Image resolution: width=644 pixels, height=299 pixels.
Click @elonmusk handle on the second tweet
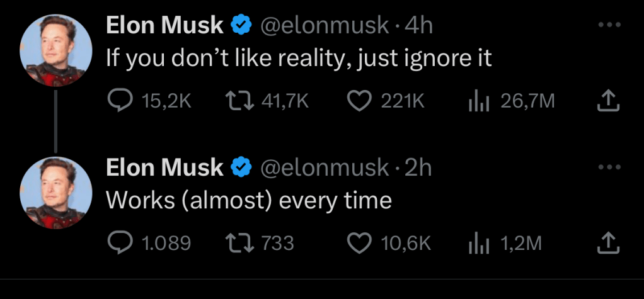324,167
